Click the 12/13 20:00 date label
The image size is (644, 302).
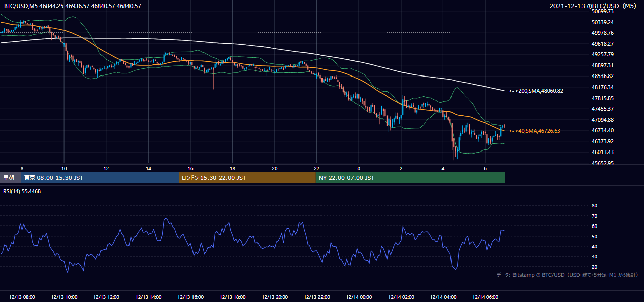click(x=274, y=297)
